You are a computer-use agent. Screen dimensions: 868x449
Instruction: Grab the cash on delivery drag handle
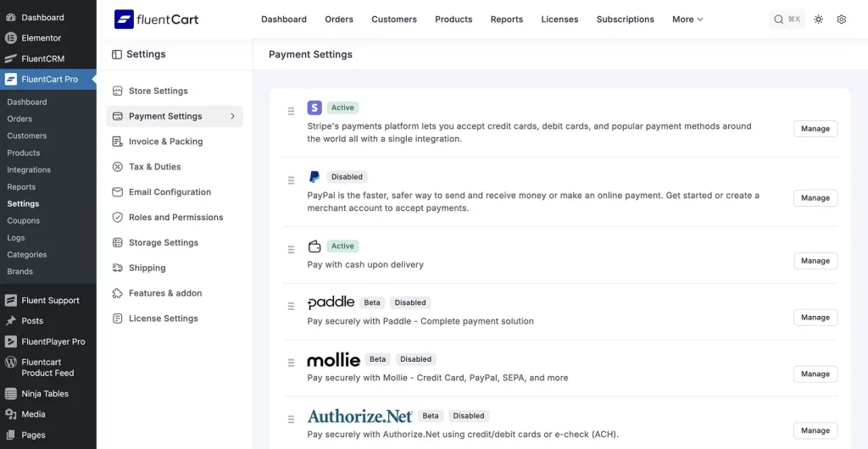click(x=291, y=249)
